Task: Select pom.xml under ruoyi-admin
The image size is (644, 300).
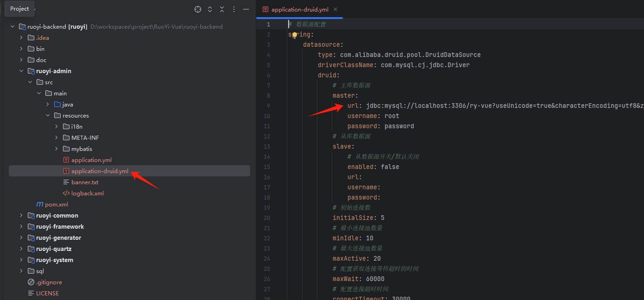Action: (x=57, y=205)
